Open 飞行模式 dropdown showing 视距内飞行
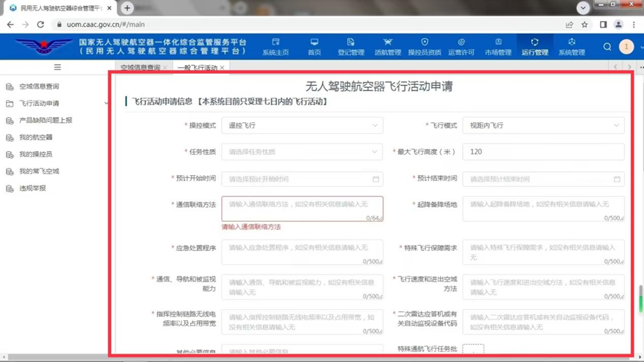644x362 pixels. tap(543, 126)
